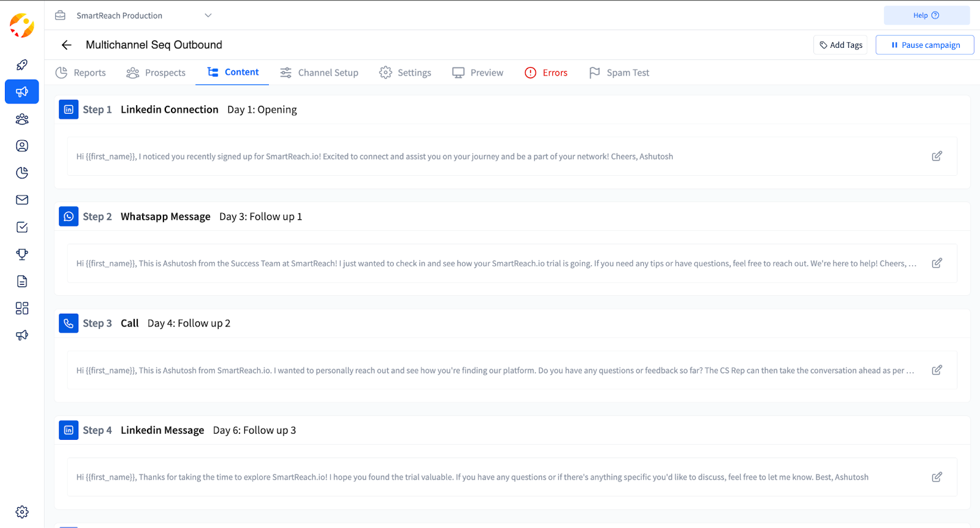Select the Content tab
Screen dimensions: 980x528
coord(233,72)
